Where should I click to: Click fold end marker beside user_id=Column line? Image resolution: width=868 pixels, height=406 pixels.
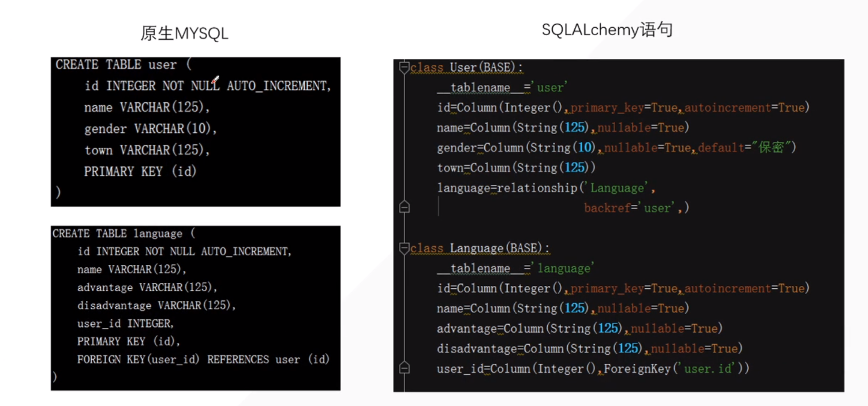(405, 368)
